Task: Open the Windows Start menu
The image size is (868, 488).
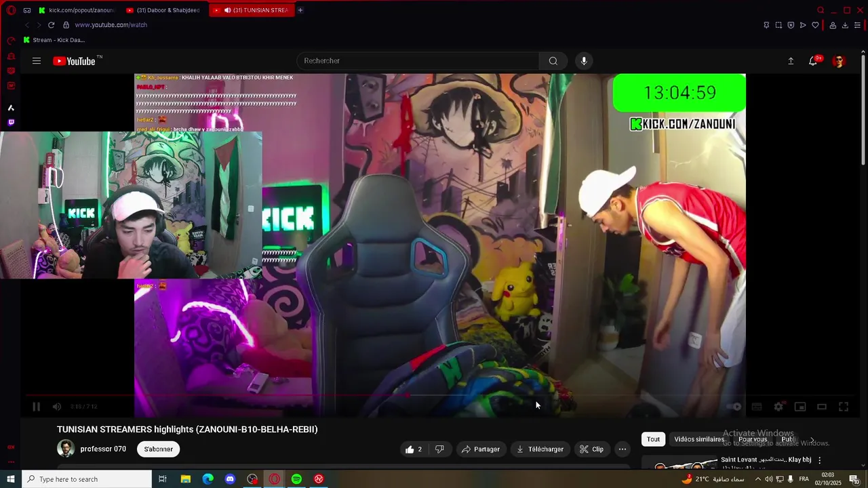Action: (x=11, y=479)
